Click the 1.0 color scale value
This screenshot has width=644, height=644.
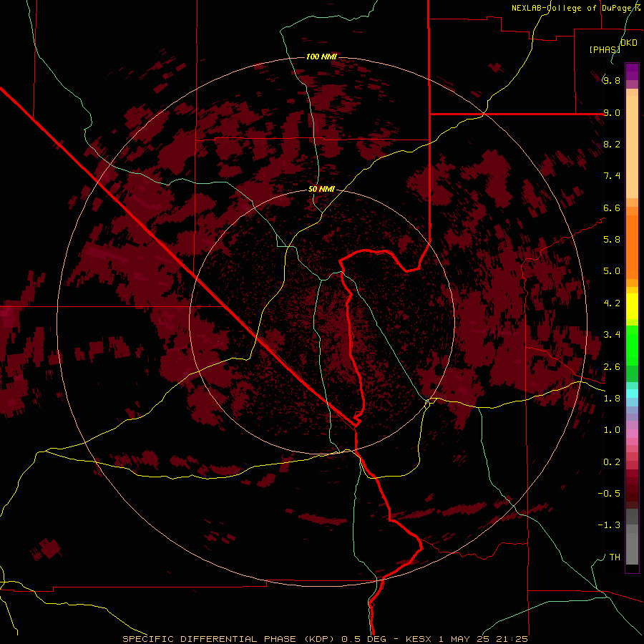click(612, 429)
